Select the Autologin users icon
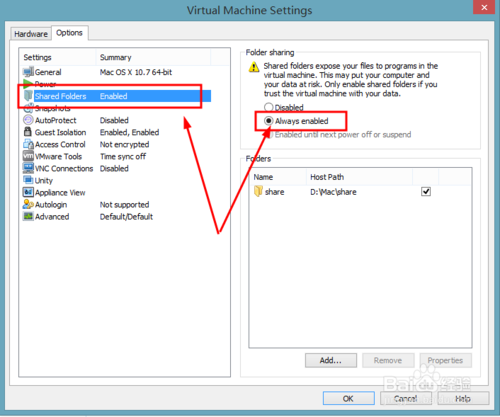Viewport: 500px width, 417px height. coord(28,204)
